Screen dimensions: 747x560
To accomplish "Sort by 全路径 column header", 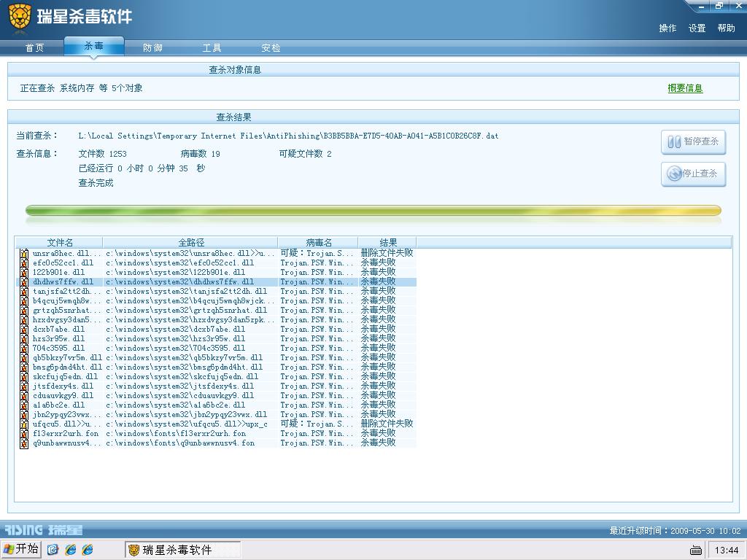I will pos(190,242).
